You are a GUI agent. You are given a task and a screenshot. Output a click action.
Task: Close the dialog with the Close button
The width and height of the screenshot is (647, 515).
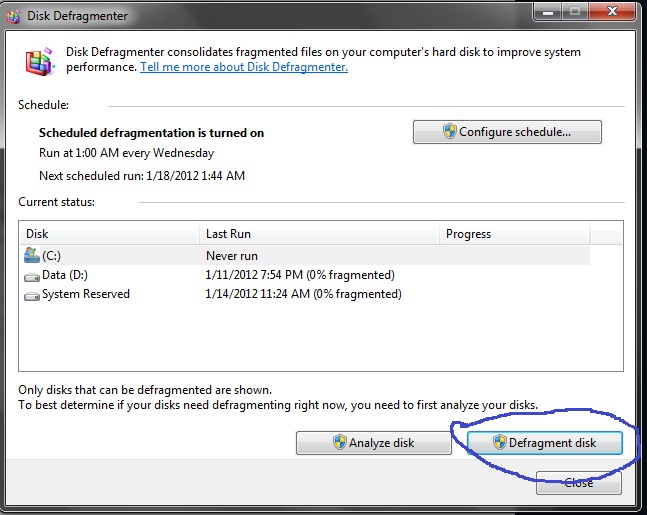579,482
